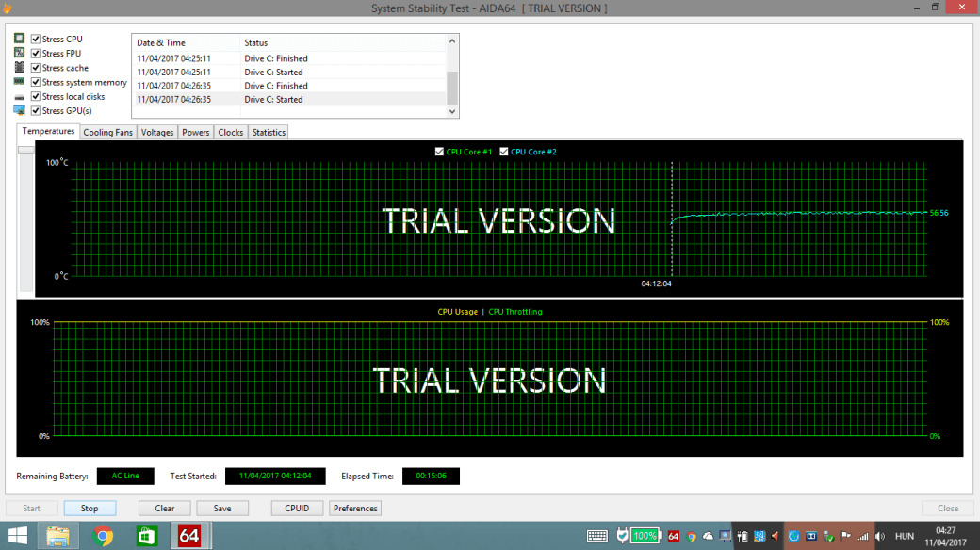This screenshot has height=550, width=980.
Task: Toggle the Stress GPU(s) checkbox
Action: (36, 111)
